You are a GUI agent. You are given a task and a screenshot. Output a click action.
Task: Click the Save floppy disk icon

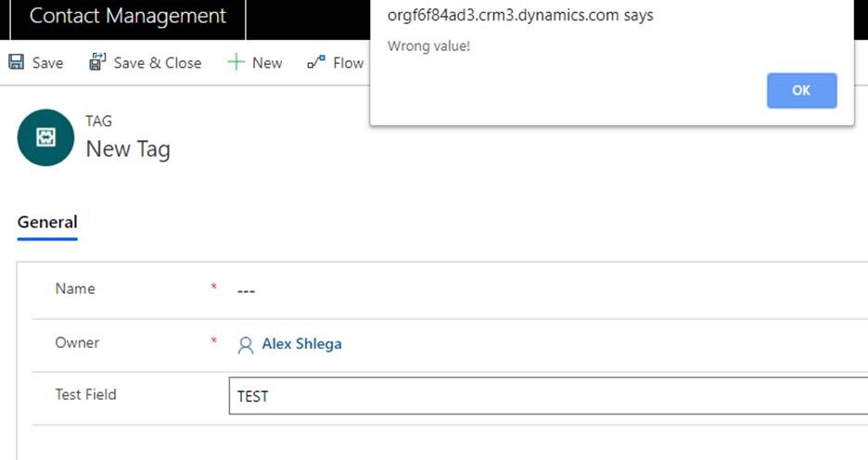(x=16, y=62)
